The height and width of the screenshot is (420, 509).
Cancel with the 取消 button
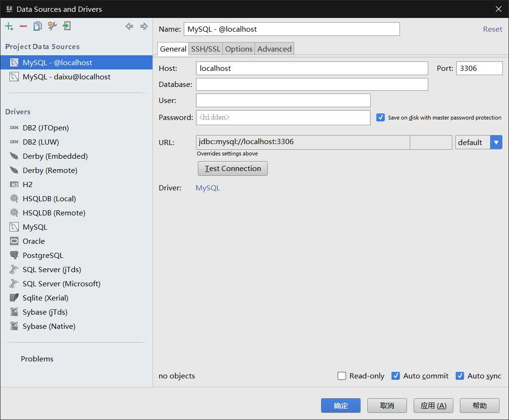[x=387, y=405]
